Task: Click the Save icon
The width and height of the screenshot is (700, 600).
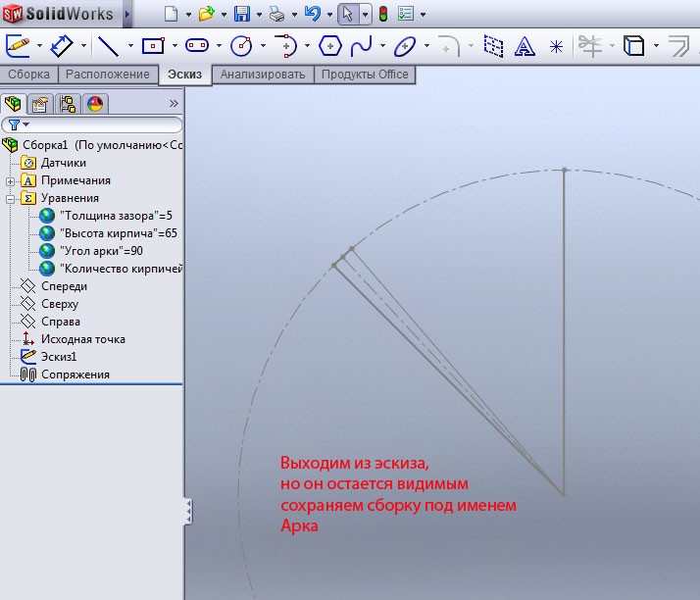Action: [x=242, y=15]
